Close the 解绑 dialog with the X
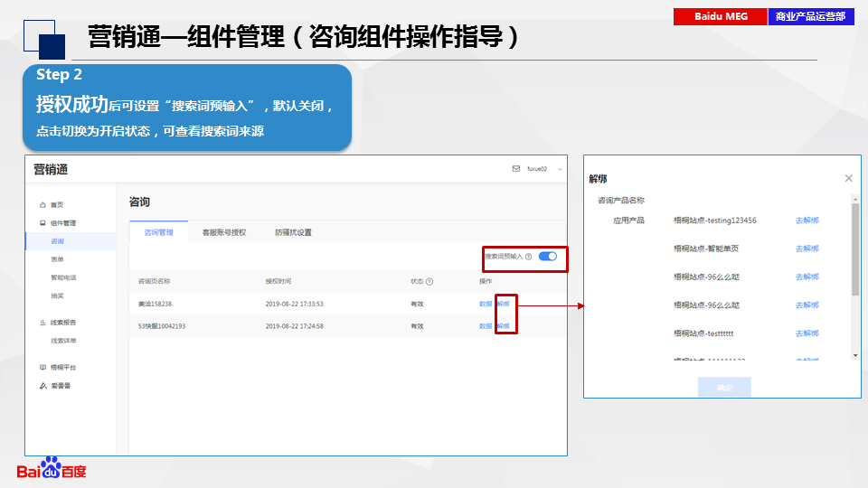The height and width of the screenshot is (488, 868). (849, 178)
